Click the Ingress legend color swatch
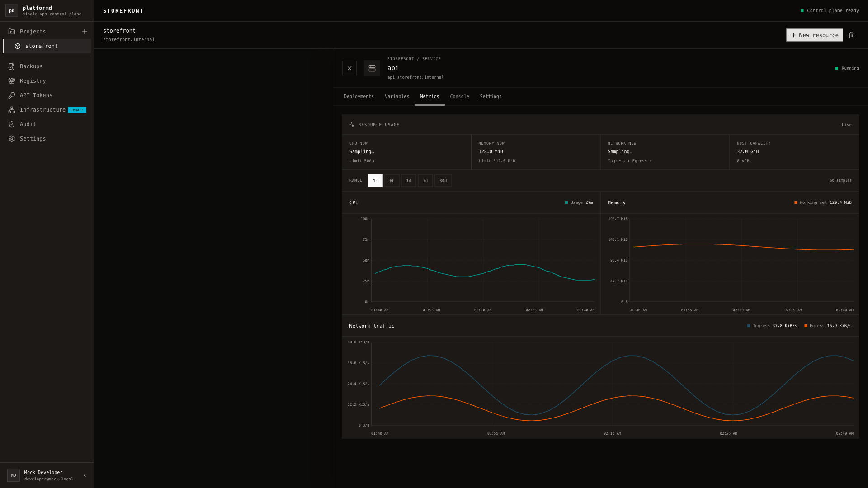This screenshot has width=868, height=488. pos(749,326)
